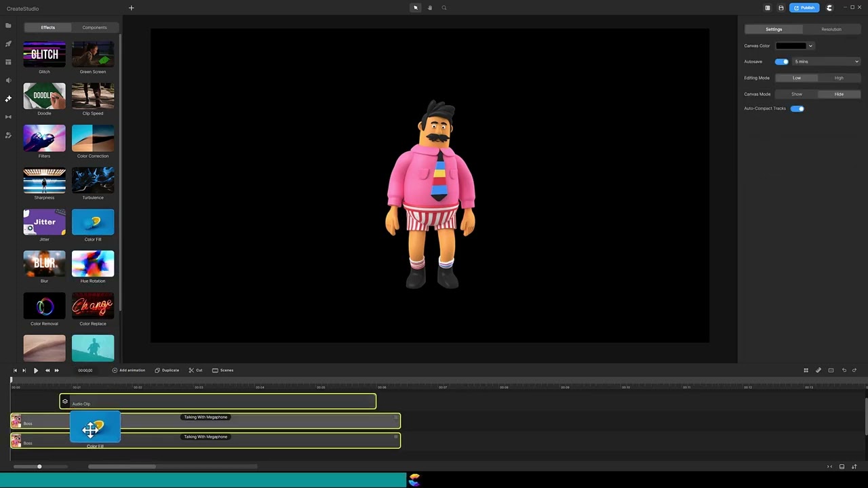Click the fast-forward button
Image resolution: width=868 pixels, height=488 pixels.
coord(56,370)
